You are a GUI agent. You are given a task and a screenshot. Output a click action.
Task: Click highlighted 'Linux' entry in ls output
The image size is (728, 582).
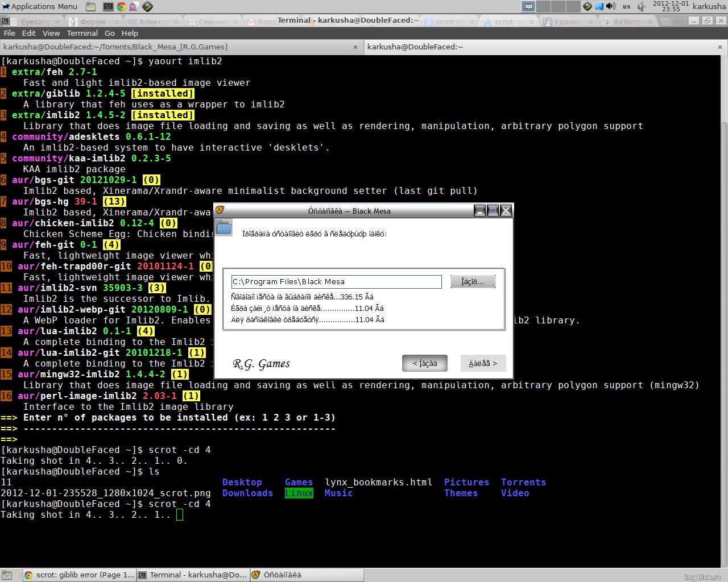point(299,493)
